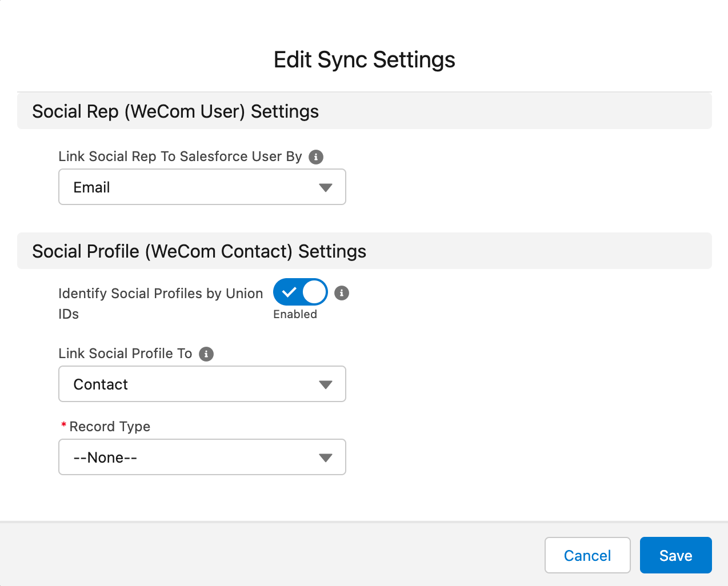The width and height of the screenshot is (728, 586).
Task: Click info icon beside Link Social Rep label
Action: point(316,157)
